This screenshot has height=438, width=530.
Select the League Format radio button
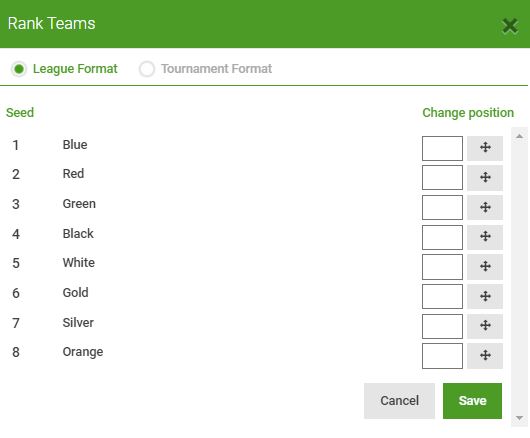coord(19,69)
